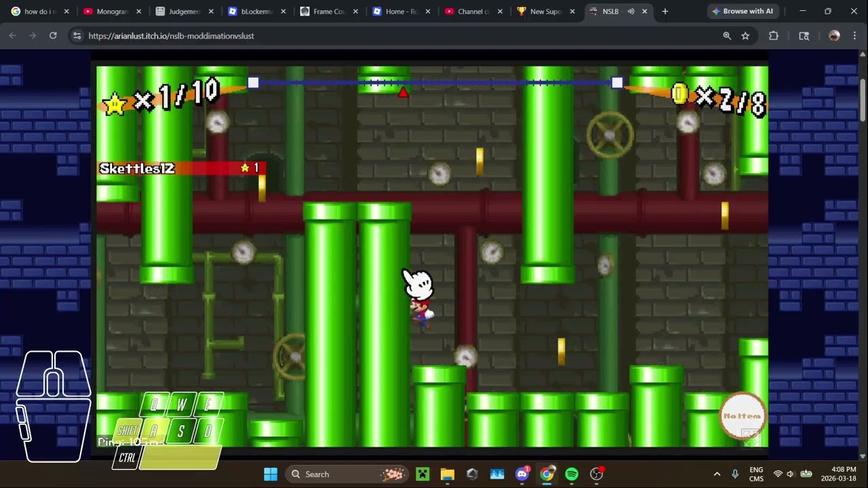The width and height of the screenshot is (868, 488).
Task: Open the Chrome three-dot menu
Action: coord(854,36)
